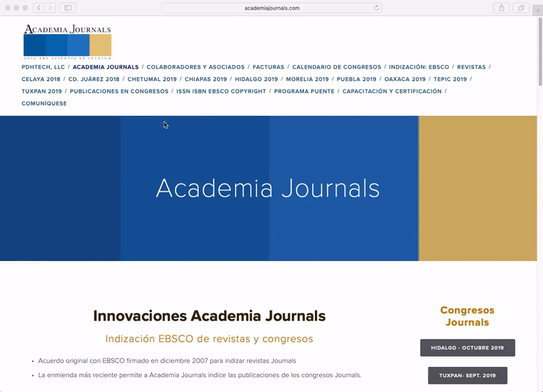Select ACADEMIA JOURNALS navigation item
The height and width of the screenshot is (392, 543).
point(106,67)
